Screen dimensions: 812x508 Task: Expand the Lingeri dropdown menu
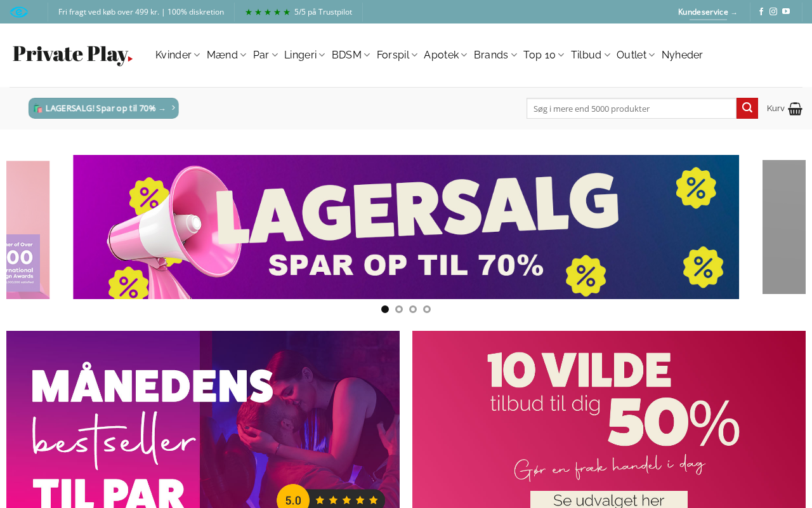pyautogui.click(x=304, y=55)
